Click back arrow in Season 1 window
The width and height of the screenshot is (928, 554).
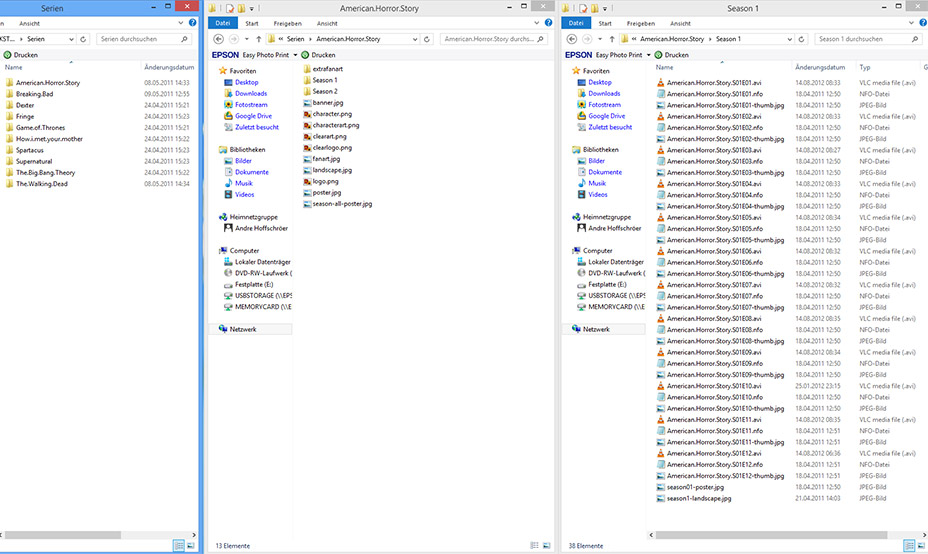[x=572, y=39]
